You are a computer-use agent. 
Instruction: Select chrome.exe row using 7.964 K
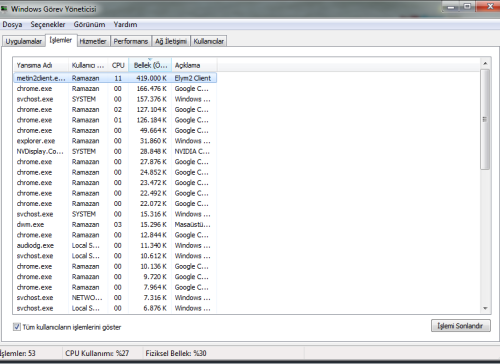coord(115,287)
